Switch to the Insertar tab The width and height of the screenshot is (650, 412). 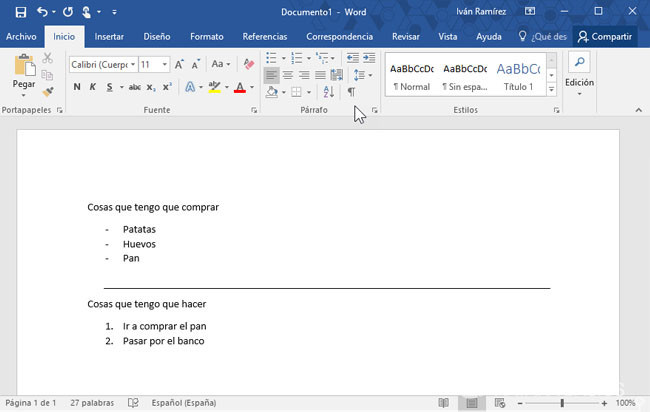coord(109,36)
